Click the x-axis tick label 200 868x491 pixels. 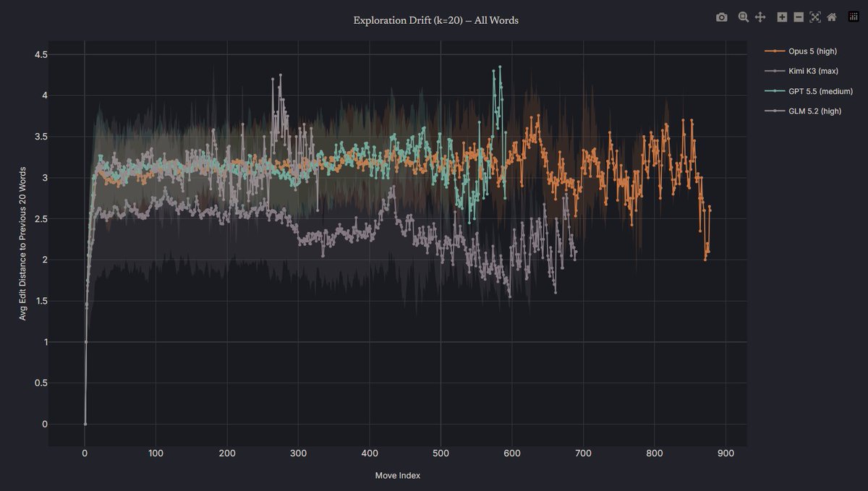coord(227,453)
